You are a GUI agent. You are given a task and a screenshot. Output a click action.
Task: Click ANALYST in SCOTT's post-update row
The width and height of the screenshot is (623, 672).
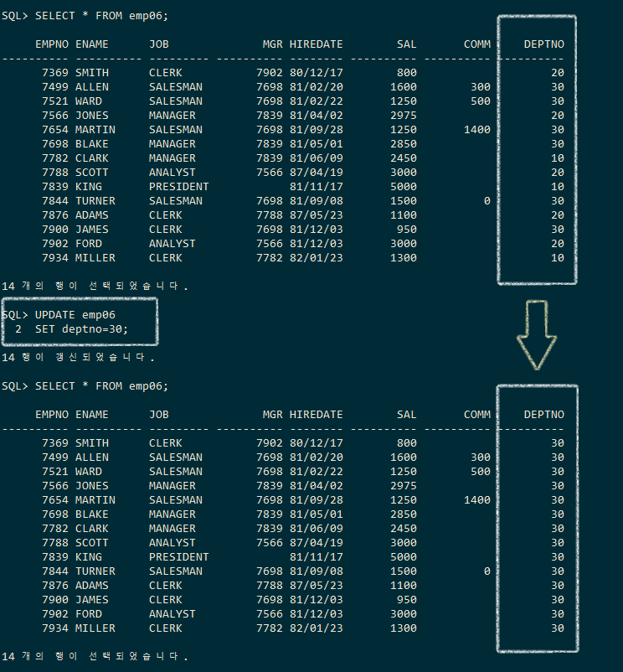tap(172, 543)
